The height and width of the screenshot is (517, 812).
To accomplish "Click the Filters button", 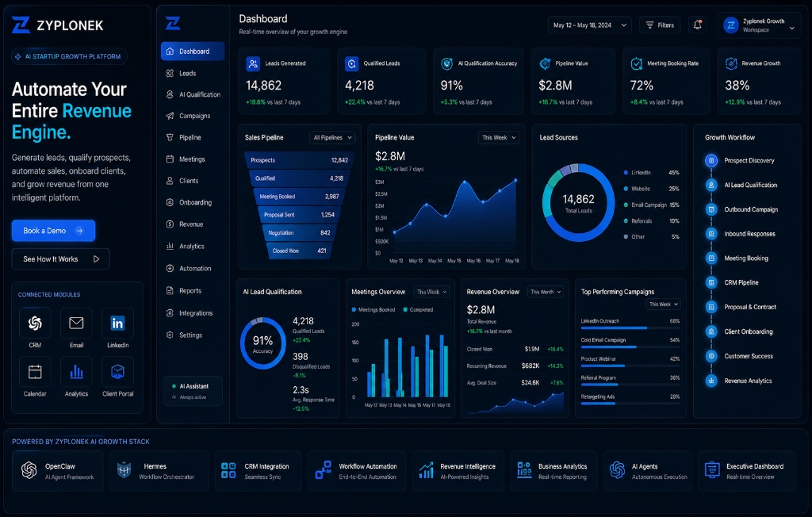I will (x=660, y=25).
